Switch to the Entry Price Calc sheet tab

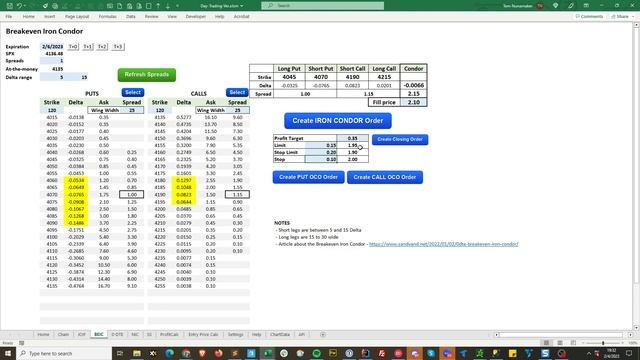(x=203, y=335)
